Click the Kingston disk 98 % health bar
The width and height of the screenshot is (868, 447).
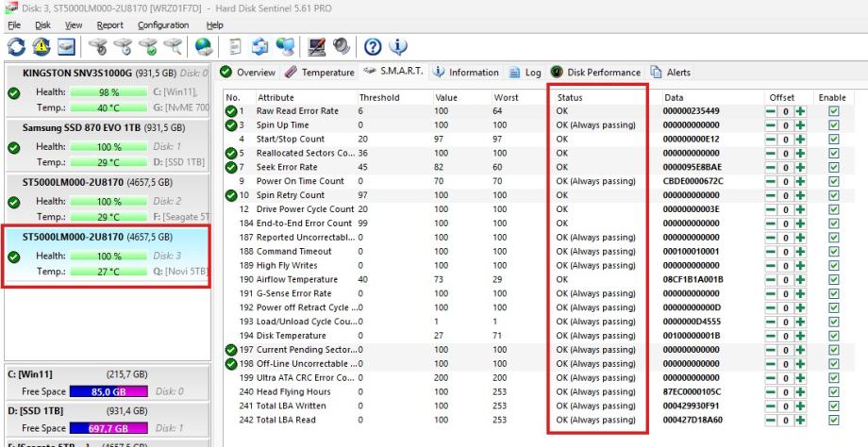click(x=109, y=91)
